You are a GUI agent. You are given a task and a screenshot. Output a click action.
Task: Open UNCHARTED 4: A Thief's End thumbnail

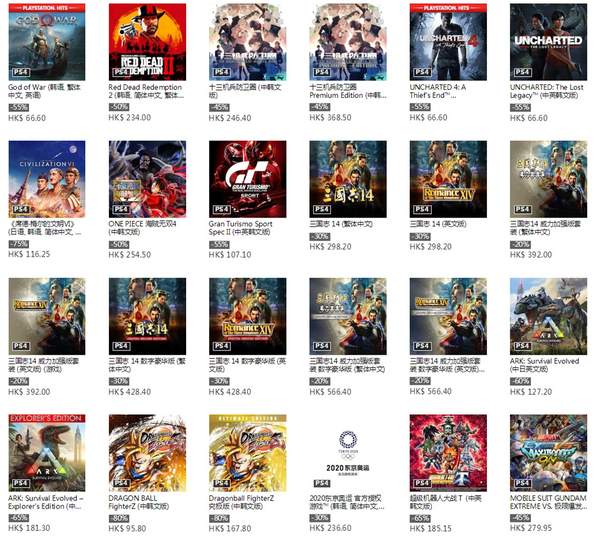448,42
